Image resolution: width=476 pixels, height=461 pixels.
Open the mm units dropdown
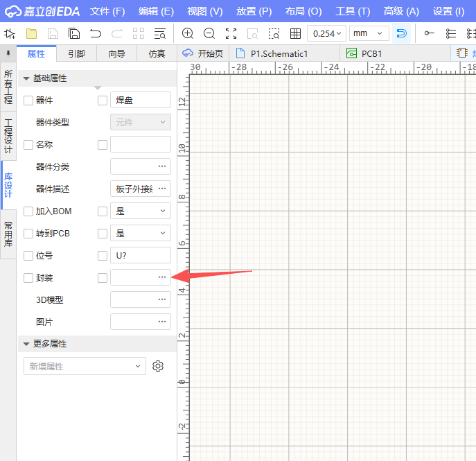pos(369,33)
